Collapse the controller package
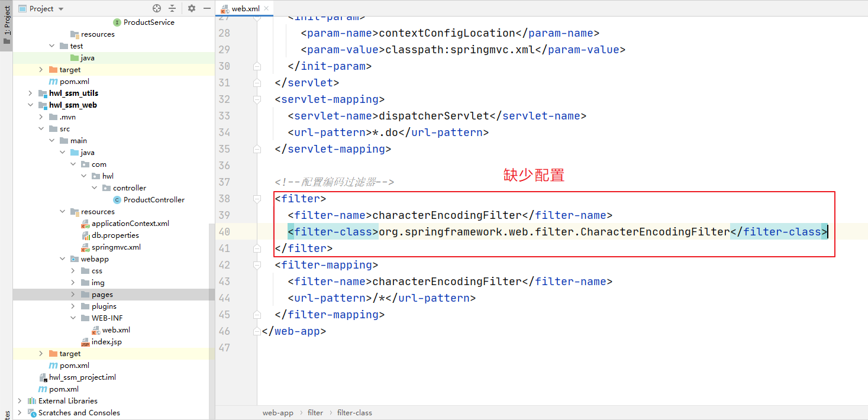 coord(94,188)
